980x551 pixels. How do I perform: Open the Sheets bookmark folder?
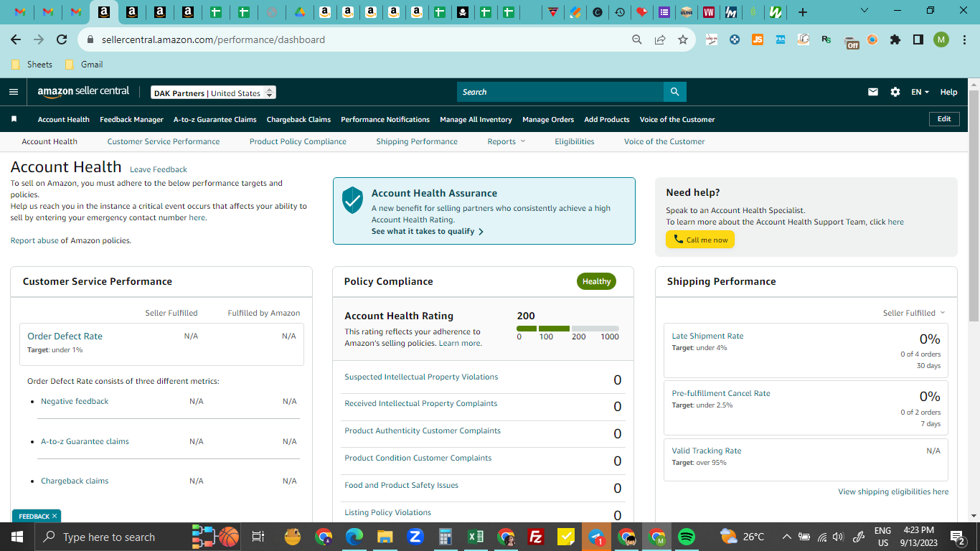[32, 65]
